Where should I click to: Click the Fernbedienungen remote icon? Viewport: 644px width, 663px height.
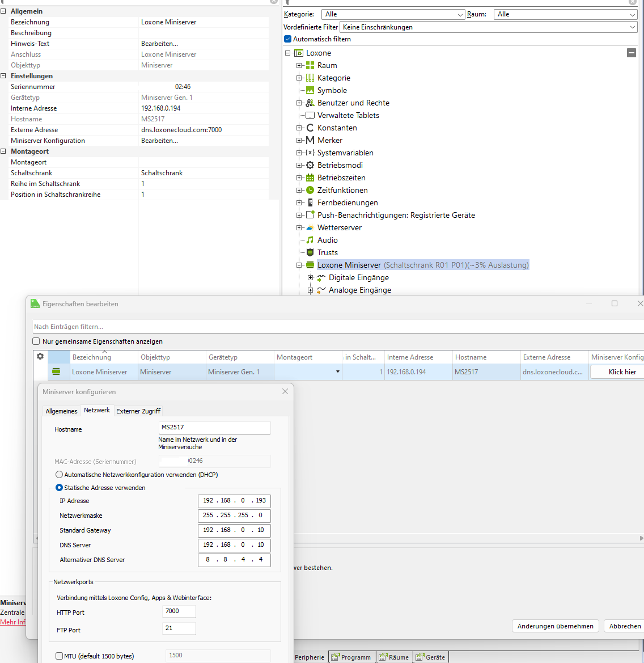310,202
